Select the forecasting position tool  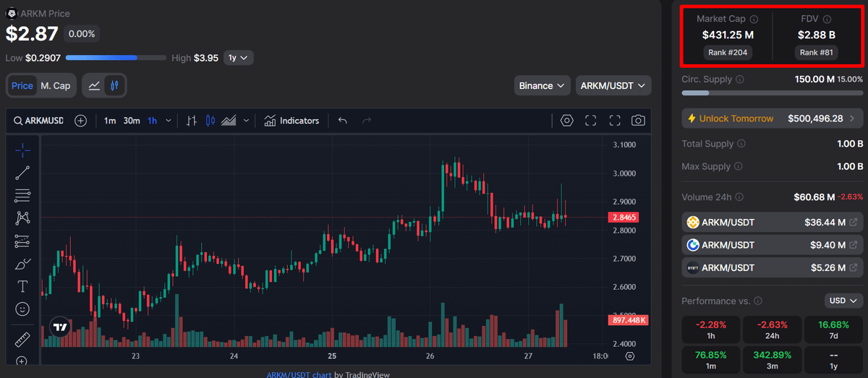coord(22,241)
